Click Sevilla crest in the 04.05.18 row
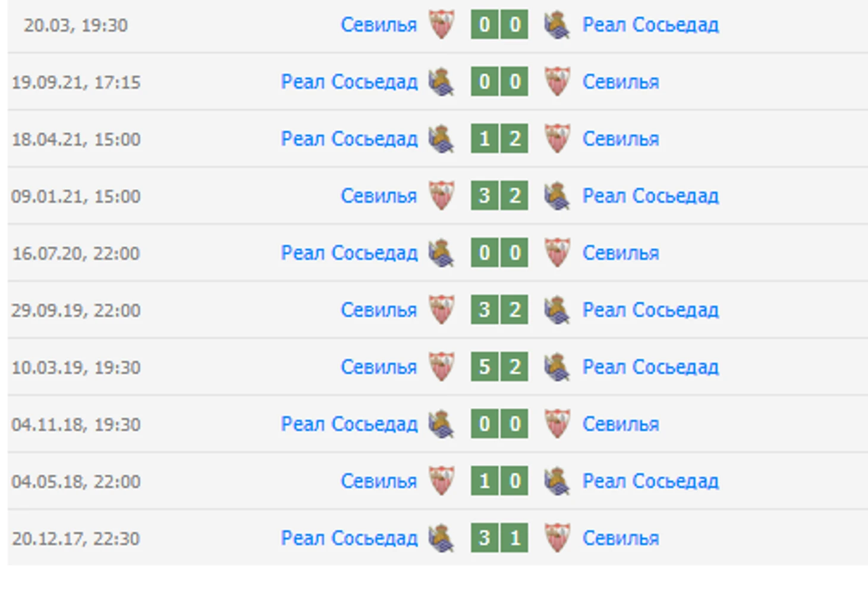The width and height of the screenshot is (868, 589). point(442,482)
